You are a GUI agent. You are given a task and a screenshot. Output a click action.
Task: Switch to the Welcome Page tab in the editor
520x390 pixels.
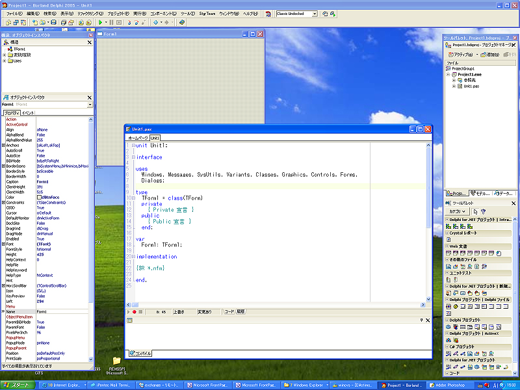click(138, 138)
